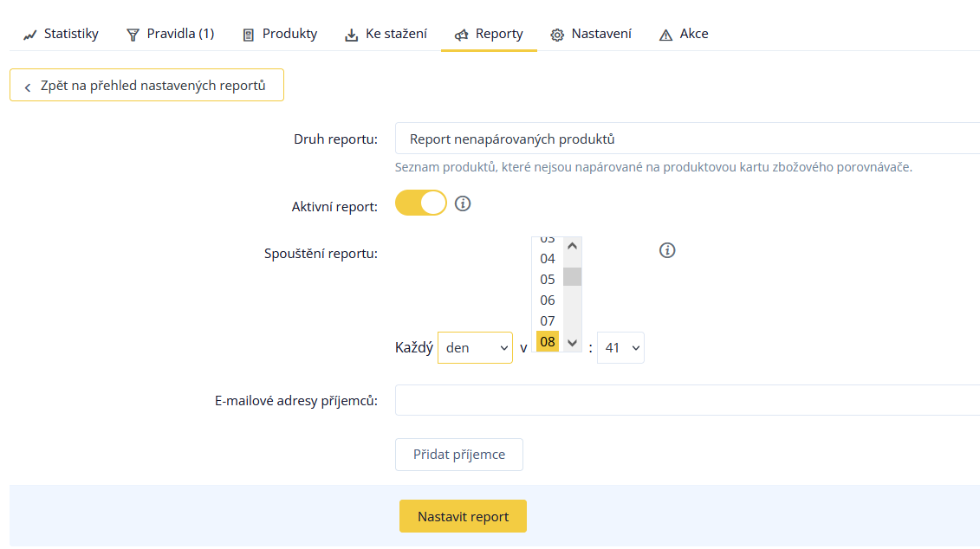Click the Pravidla funnel icon
This screenshot has height=549, width=980.
point(133,35)
